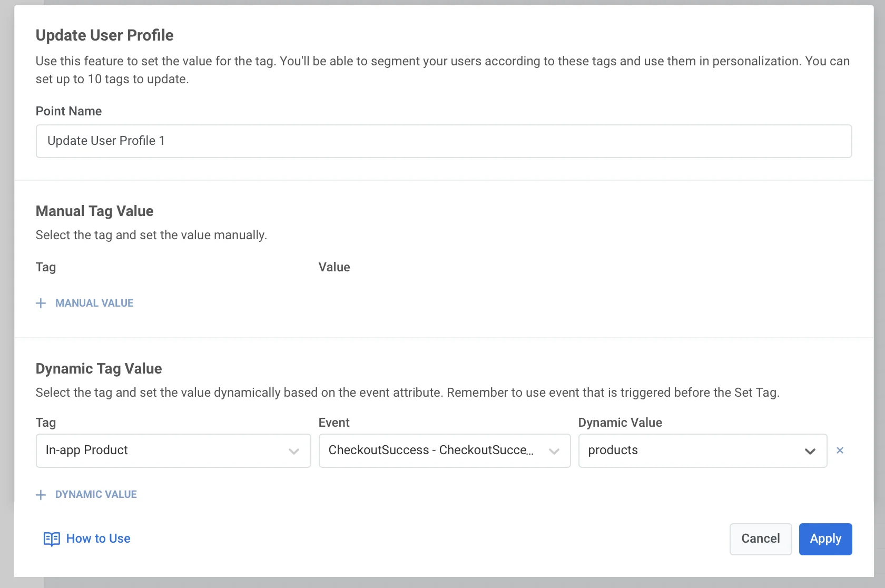Click the Dynamic Tag Value section heading
Image resolution: width=885 pixels, height=588 pixels.
[x=99, y=368]
